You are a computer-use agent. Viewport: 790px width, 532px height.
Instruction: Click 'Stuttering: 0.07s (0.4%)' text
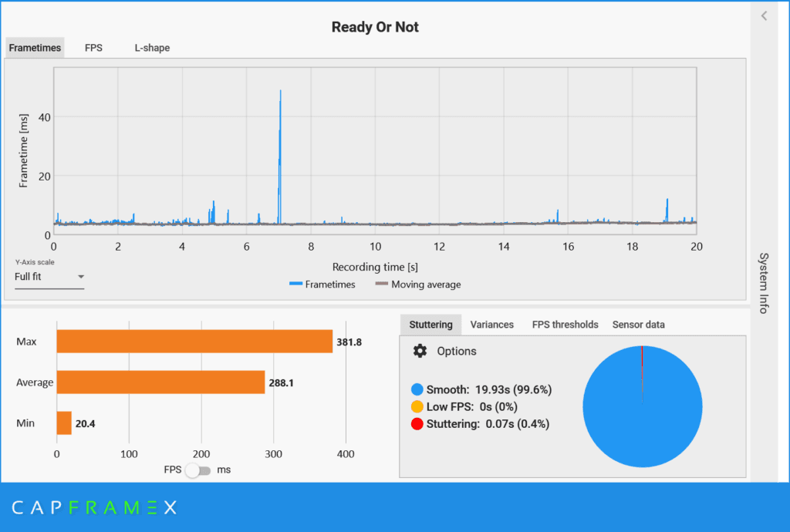[x=488, y=424]
